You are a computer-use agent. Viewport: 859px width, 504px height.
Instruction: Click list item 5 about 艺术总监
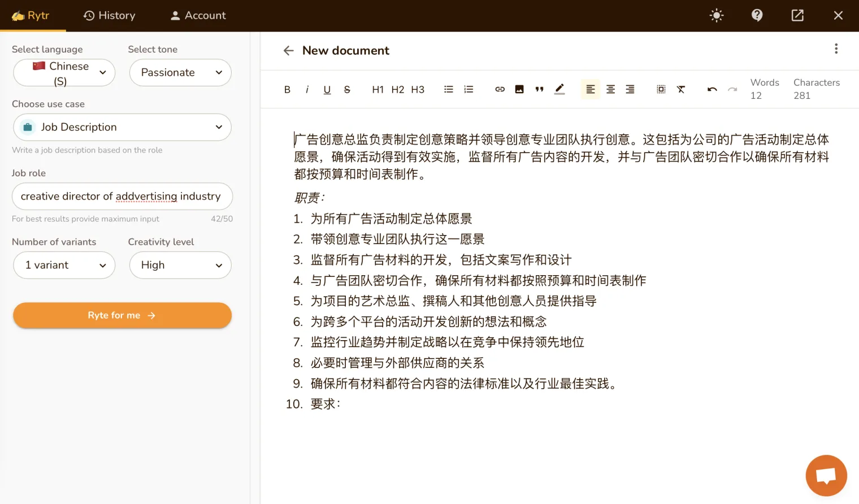coord(453,301)
